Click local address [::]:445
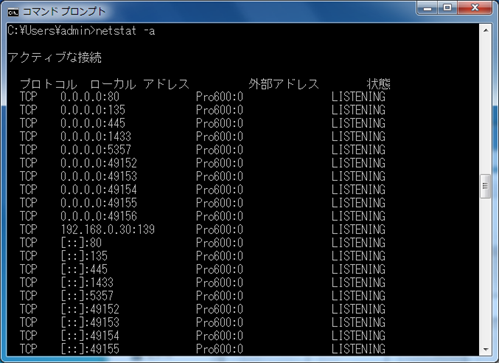This screenshot has height=363, width=499. [x=84, y=269]
